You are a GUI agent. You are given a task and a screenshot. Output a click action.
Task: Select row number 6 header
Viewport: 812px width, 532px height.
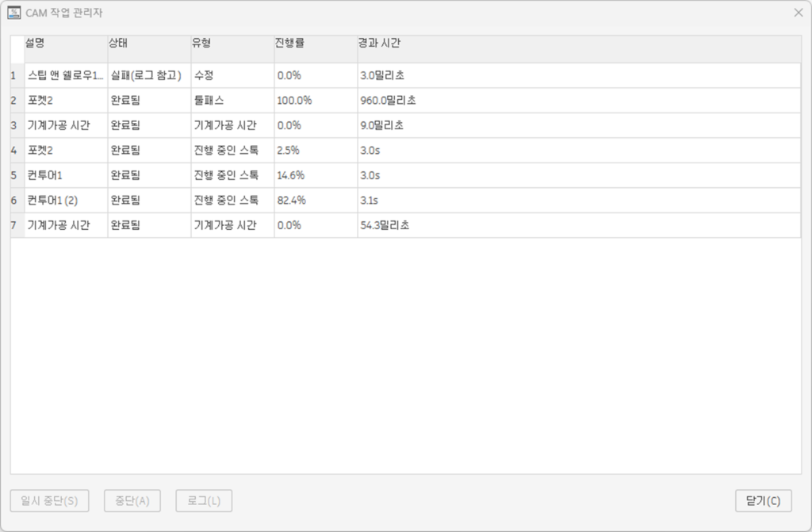(x=17, y=200)
